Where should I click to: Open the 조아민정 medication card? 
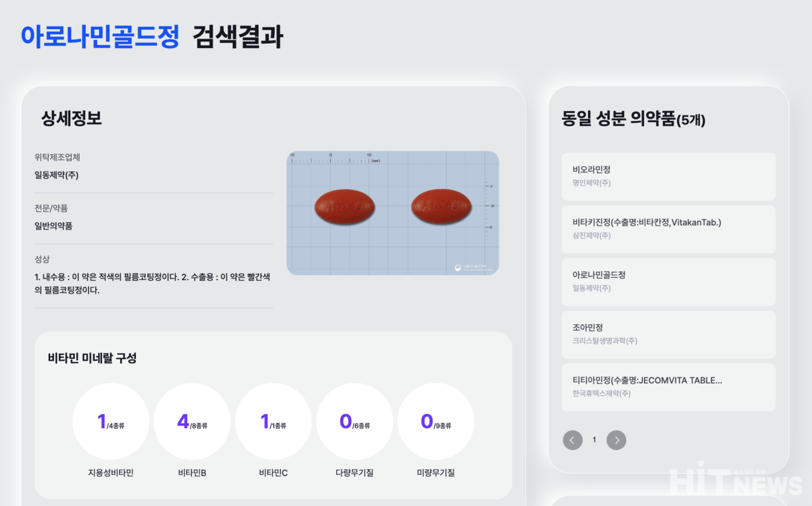pos(668,334)
